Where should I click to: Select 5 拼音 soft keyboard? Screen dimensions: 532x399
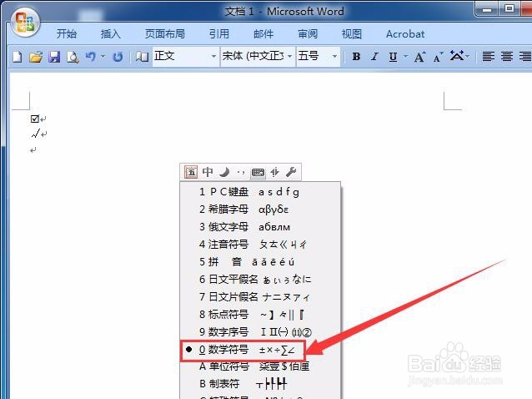(x=260, y=262)
